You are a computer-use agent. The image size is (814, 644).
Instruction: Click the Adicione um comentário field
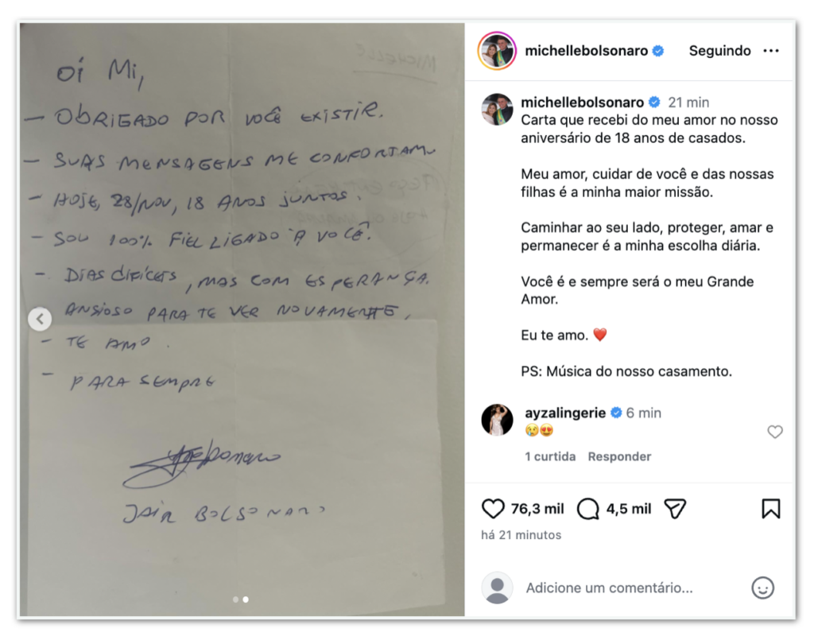click(609, 588)
